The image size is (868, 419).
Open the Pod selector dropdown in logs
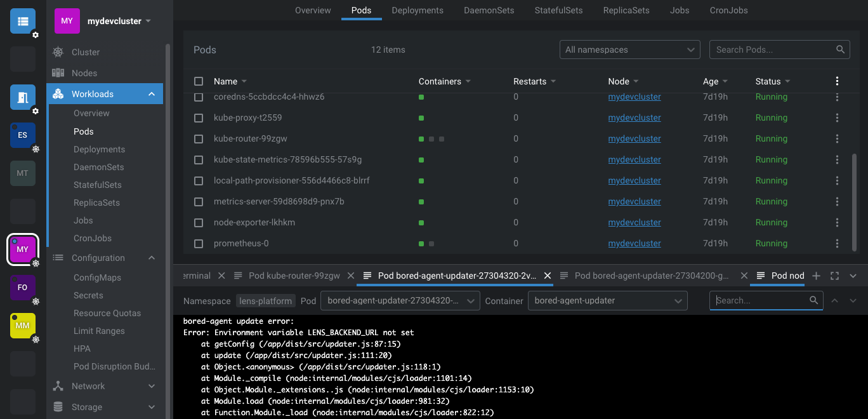pos(400,300)
